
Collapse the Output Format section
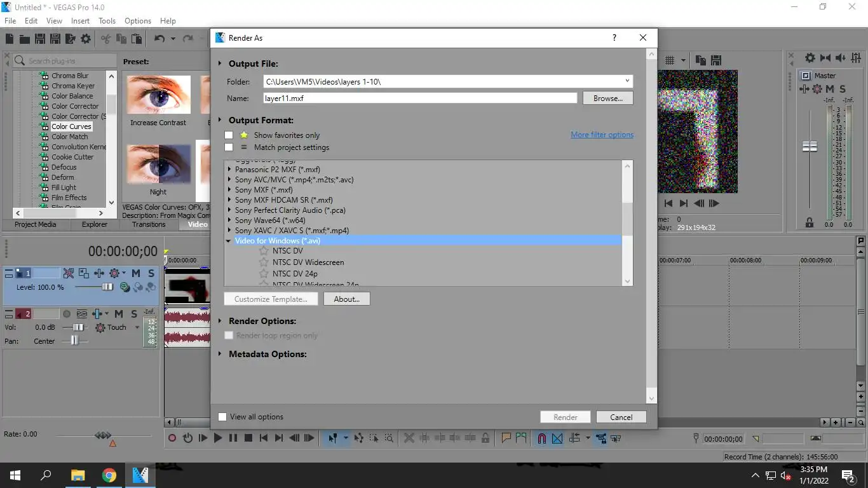pyautogui.click(x=220, y=120)
